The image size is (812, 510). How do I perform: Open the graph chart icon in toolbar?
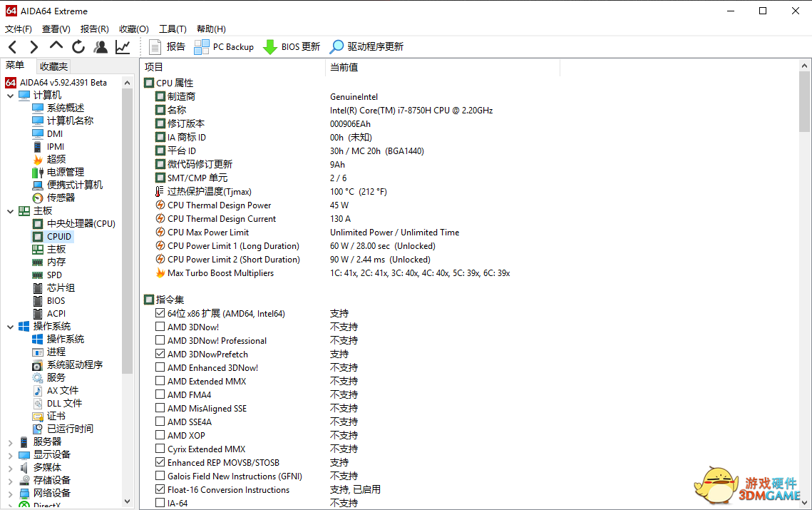tap(123, 47)
